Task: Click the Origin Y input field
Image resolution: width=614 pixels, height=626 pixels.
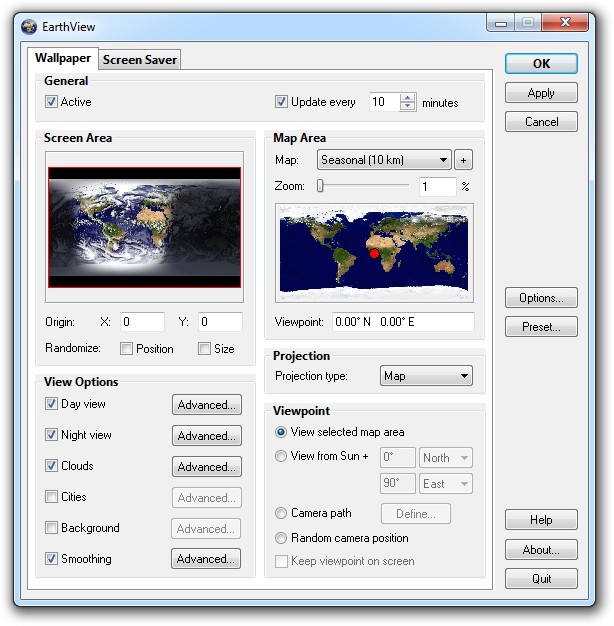Action: (220, 322)
